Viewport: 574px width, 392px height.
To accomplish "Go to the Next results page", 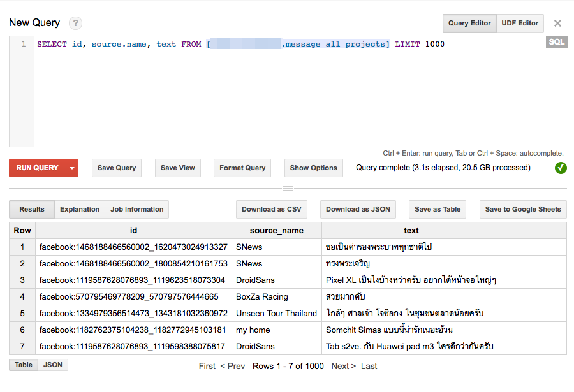I will tap(343, 366).
